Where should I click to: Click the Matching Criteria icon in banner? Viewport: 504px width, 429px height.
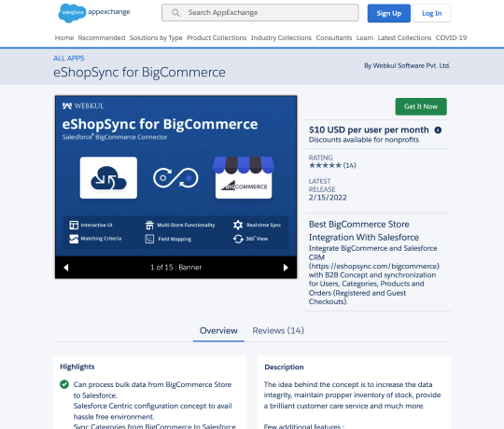(x=74, y=239)
